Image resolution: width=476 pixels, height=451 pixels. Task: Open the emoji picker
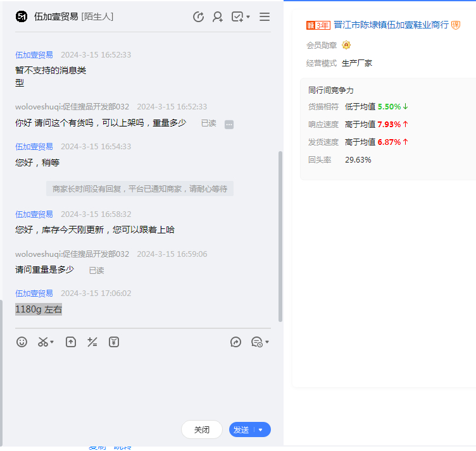22,342
